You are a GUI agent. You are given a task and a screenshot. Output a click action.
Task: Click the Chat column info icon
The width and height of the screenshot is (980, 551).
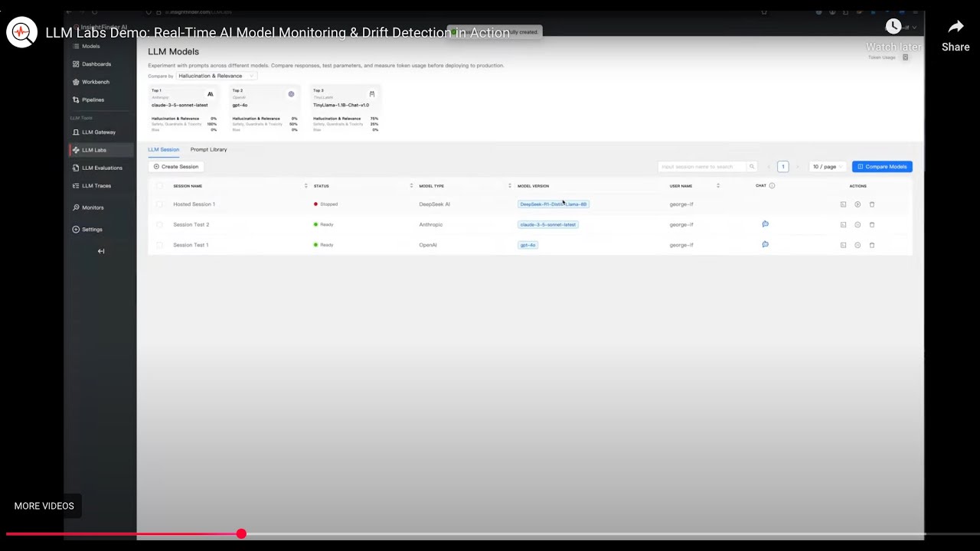[x=772, y=186]
